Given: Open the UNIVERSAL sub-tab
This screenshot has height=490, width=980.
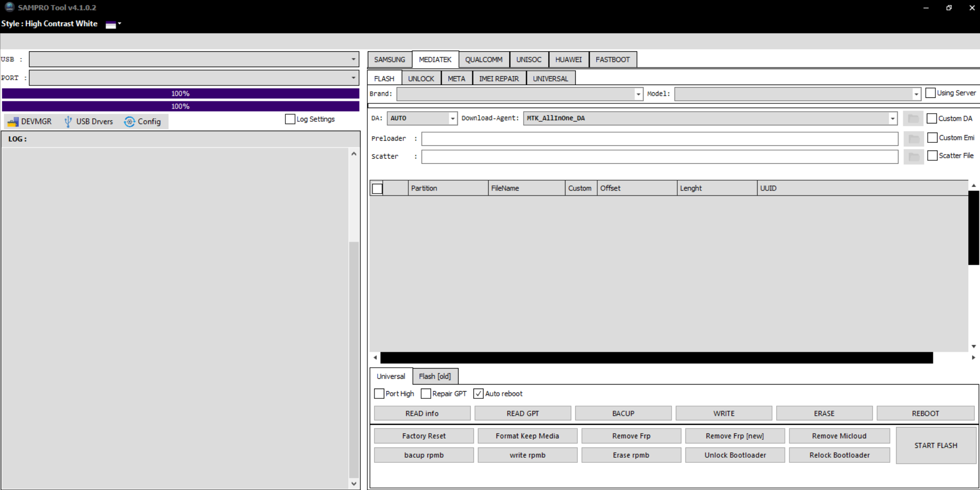Looking at the screenshot, I should (551, 79).
